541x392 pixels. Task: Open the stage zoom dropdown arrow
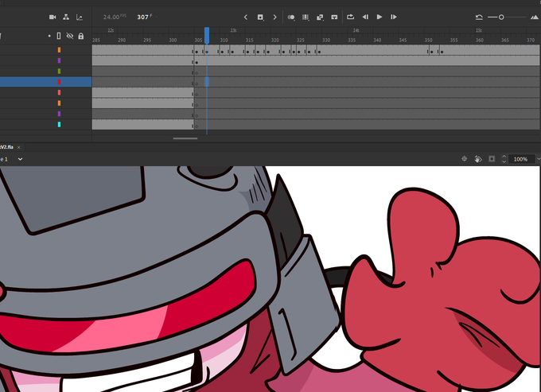coord(539,159)
